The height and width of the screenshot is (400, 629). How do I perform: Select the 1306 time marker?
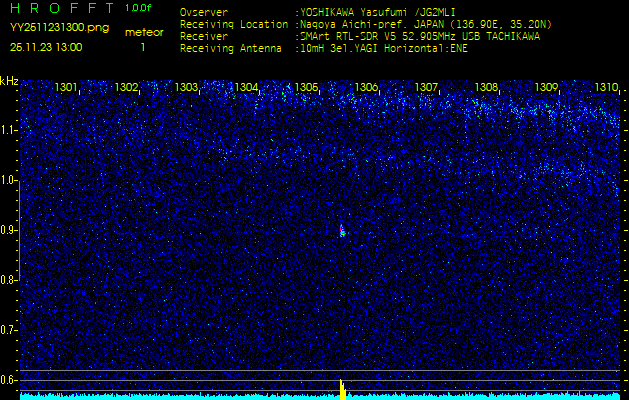tap(367, 88)
